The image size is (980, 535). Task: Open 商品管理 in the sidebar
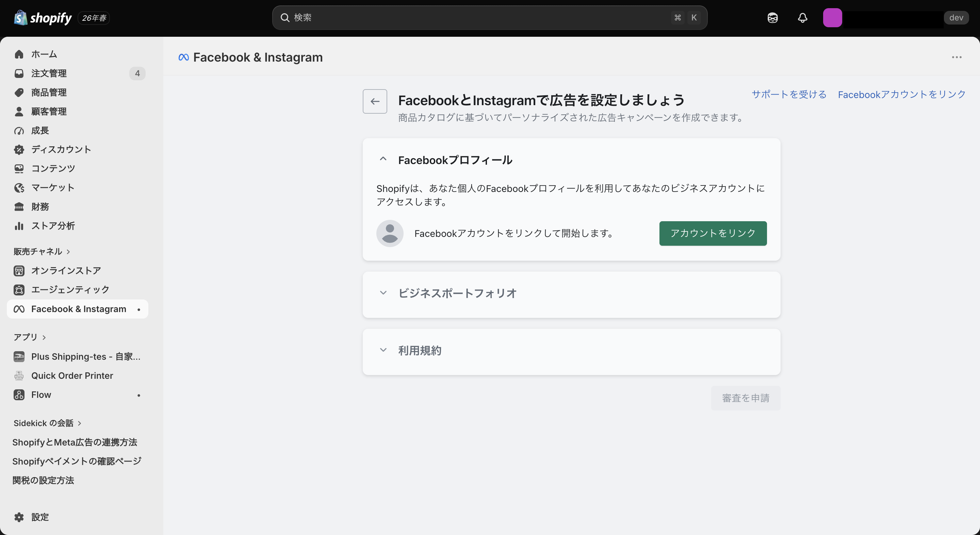point(78,92)
